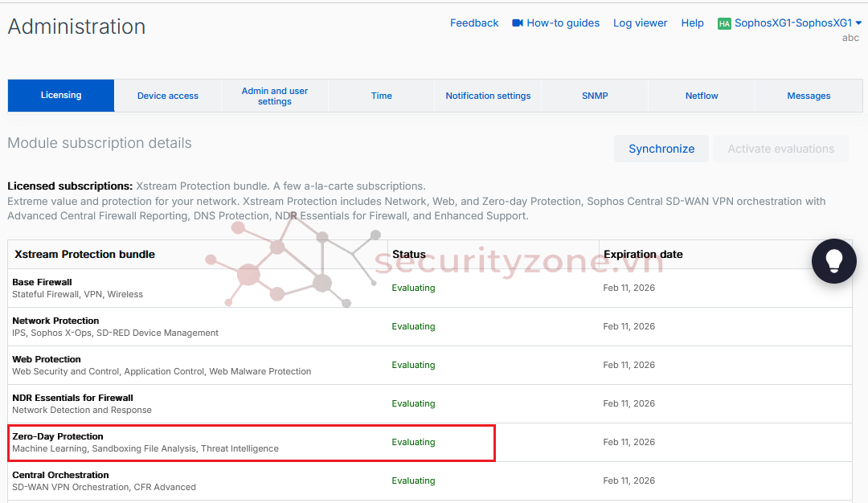The height and width of the screenshot is (503, 868).
Task: Open the Licensing tab
Action: pos(61,96)
